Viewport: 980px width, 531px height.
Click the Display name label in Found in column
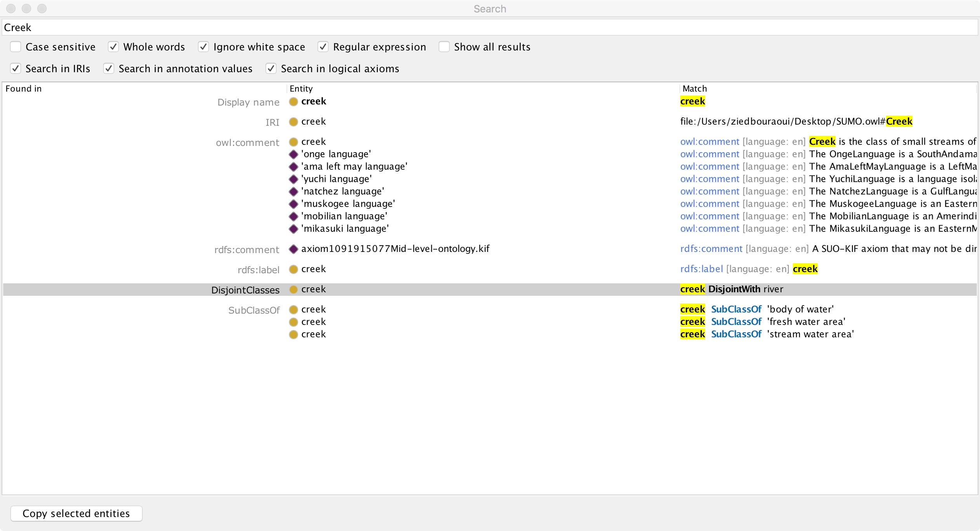click(x=248, y=102)
